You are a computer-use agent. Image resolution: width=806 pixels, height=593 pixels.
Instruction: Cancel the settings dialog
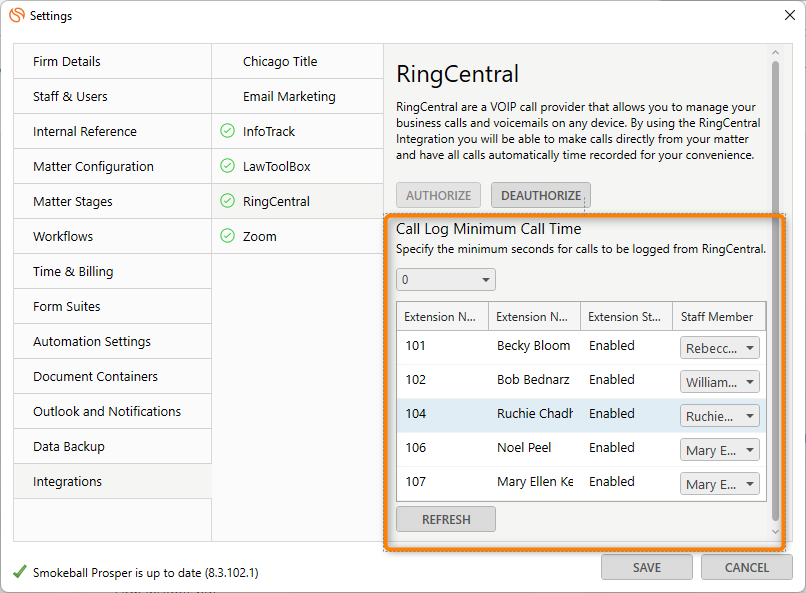coord(746,567)
